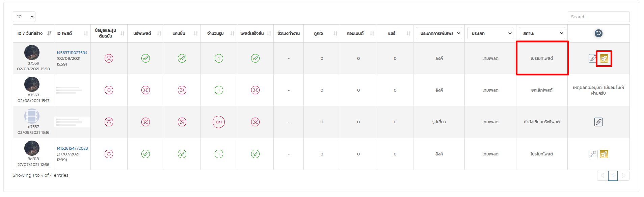Screen dimensions: 644x197
Task: Click the film placeholder thumbnail of row d7557
Action: [x=32, y=116]
